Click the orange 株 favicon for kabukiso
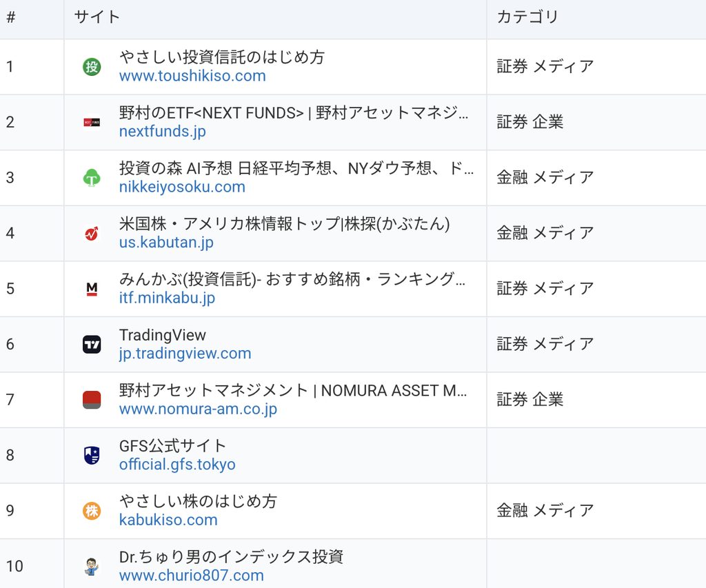The image size is (706, 588). pyautogui.click(x=92, y=511)
